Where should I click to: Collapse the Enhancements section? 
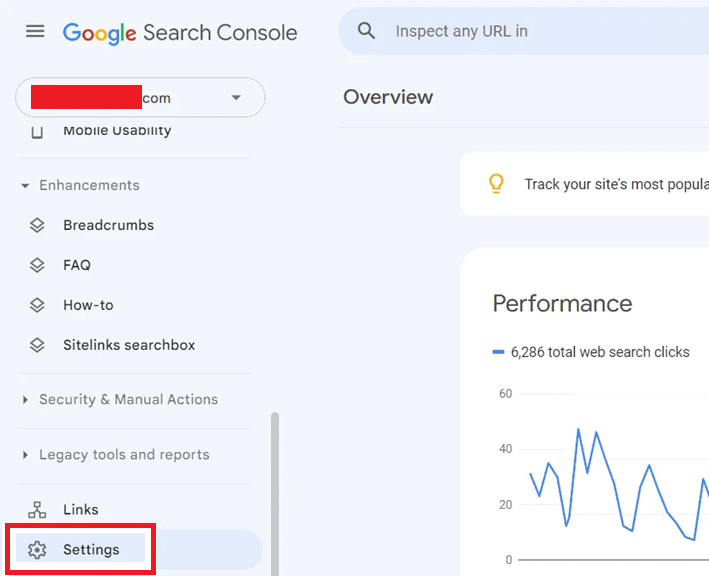80,185
